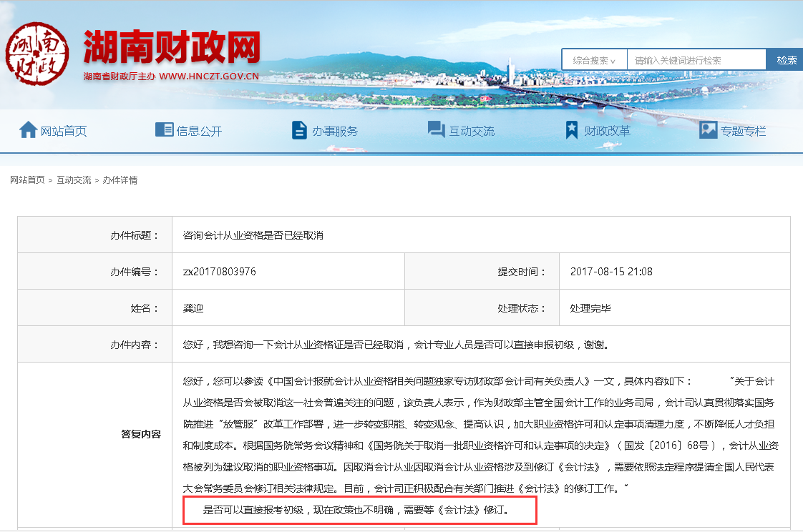Viewport: 803px width, 532px height.
Task: Click the home icon beside 网站首页
Action: [29, 129]
